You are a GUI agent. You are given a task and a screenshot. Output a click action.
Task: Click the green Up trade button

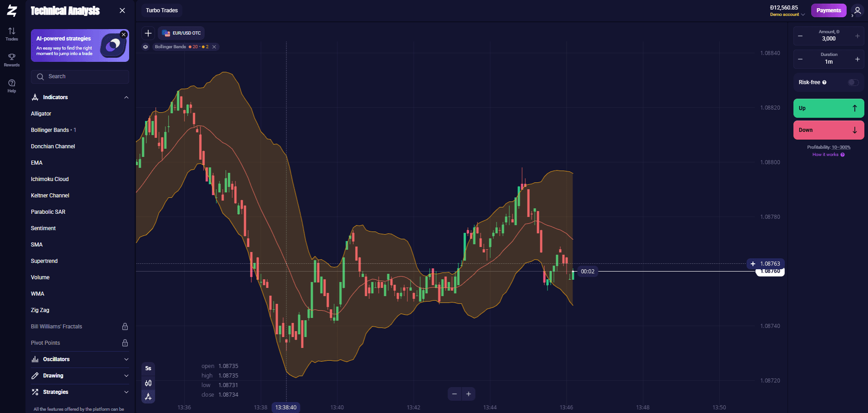828,108
